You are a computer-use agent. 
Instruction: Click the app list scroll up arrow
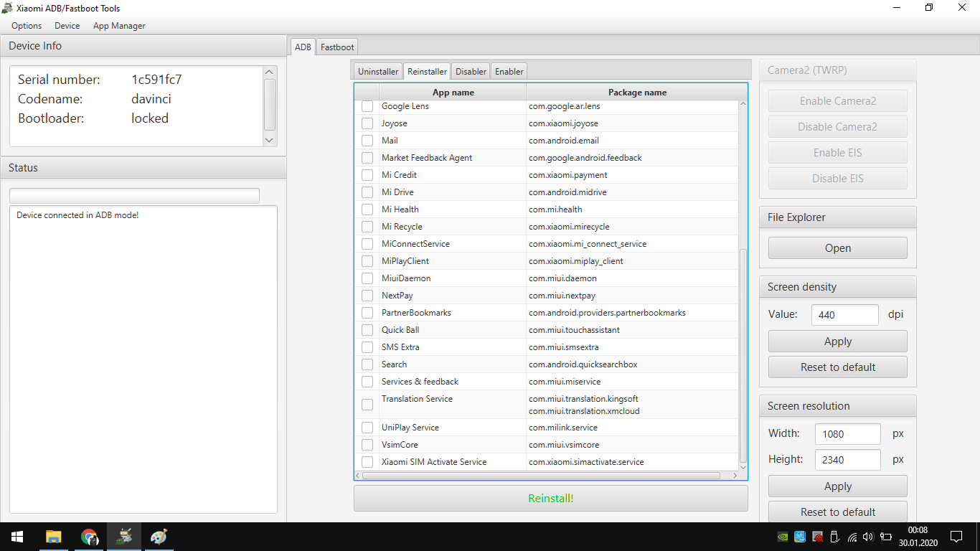click(x=743, y=104)
